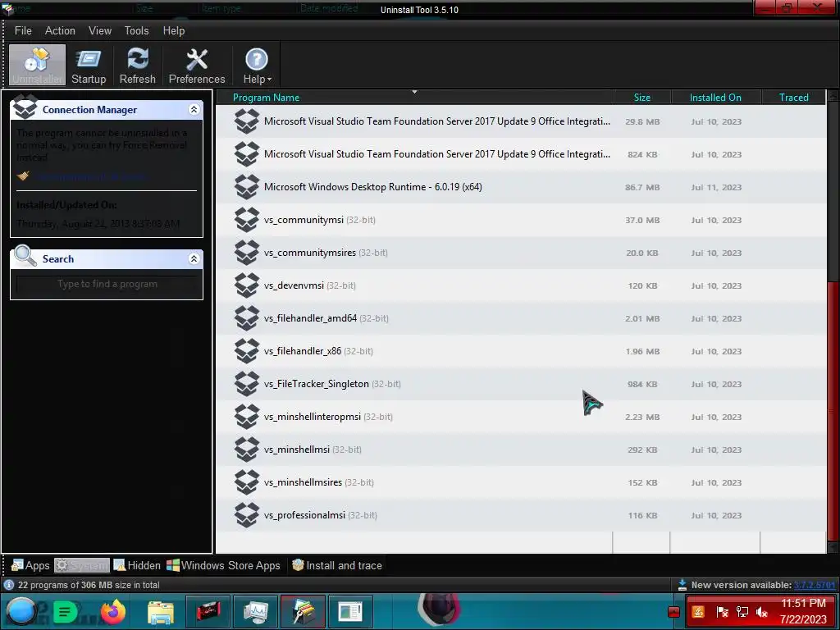Select the vs_communitymsi program name
This screenshot has height=630, width=840.
(304, 220)
